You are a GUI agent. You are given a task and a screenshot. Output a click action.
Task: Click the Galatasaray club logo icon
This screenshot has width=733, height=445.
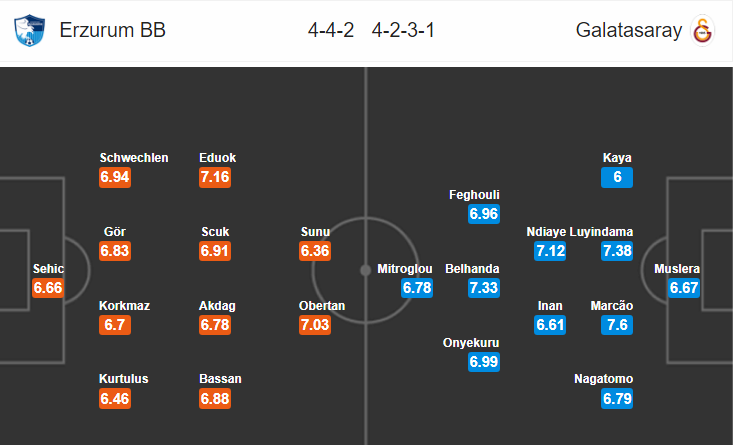point(703,30)
